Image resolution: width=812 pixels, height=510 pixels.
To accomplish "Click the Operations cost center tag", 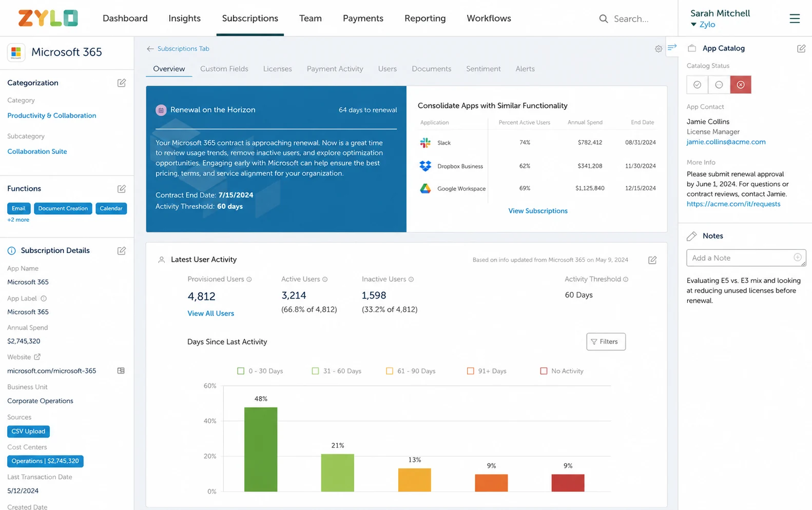I will [45, 461].
